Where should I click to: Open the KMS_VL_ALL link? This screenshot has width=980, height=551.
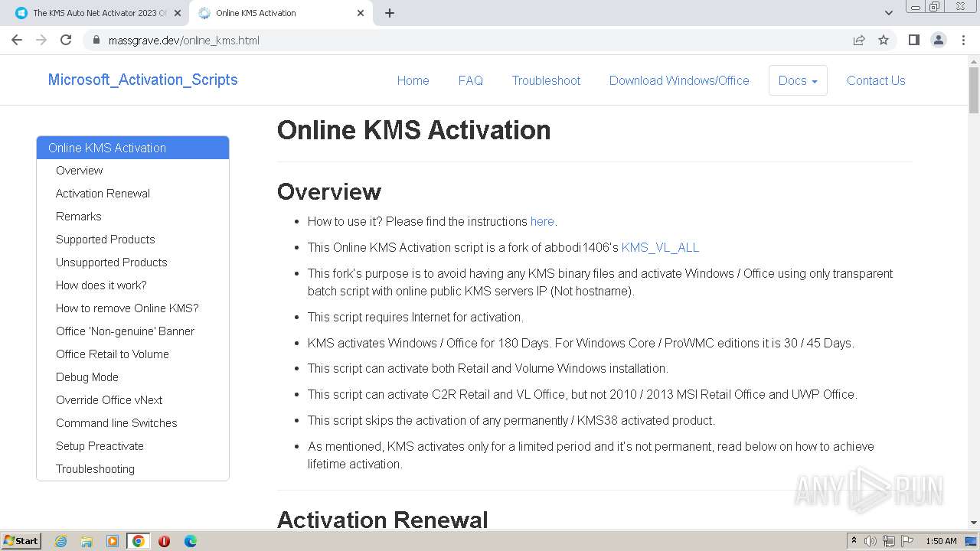tap(660, 247)
